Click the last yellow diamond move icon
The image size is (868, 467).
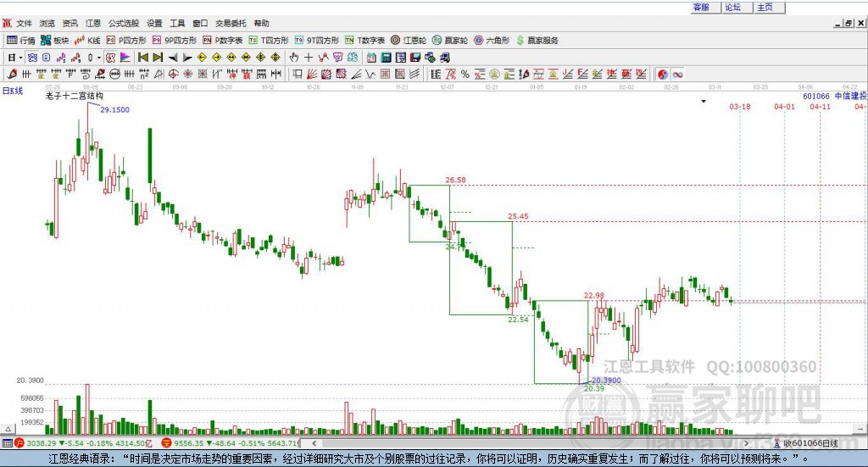275,58
